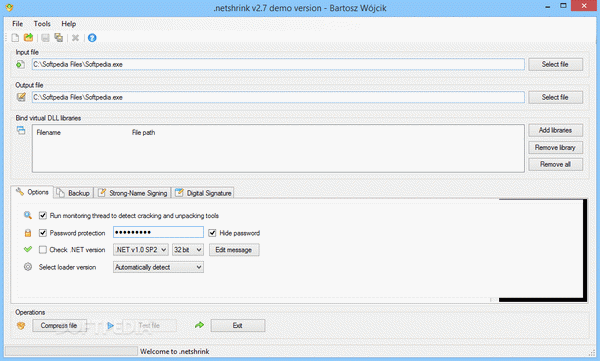Viewport: 600px width, 361px height.
Task: Open the Help menu
Action: point(68,24)
